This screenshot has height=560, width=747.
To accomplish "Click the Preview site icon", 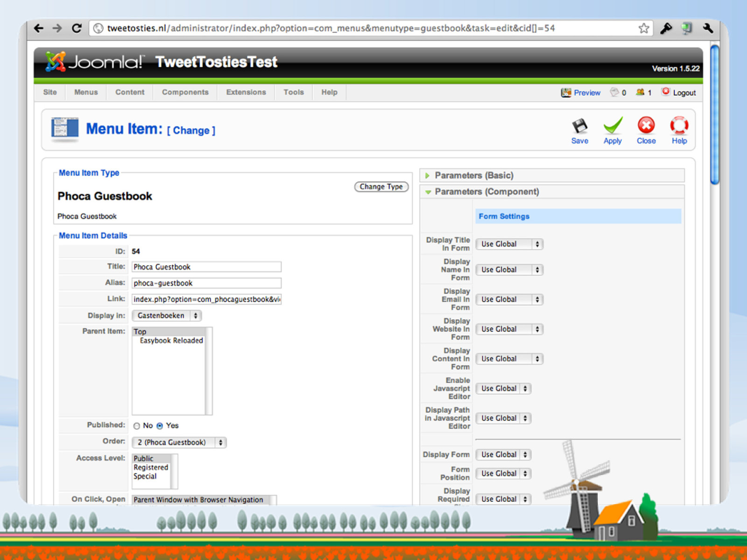I will (x=566, y=92).
